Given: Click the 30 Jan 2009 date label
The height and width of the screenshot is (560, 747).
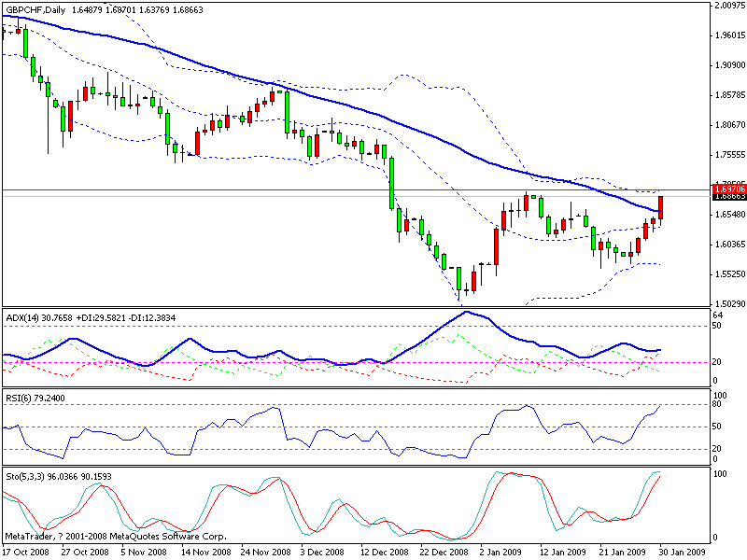Looking at the screenshot, I should 683,552.
